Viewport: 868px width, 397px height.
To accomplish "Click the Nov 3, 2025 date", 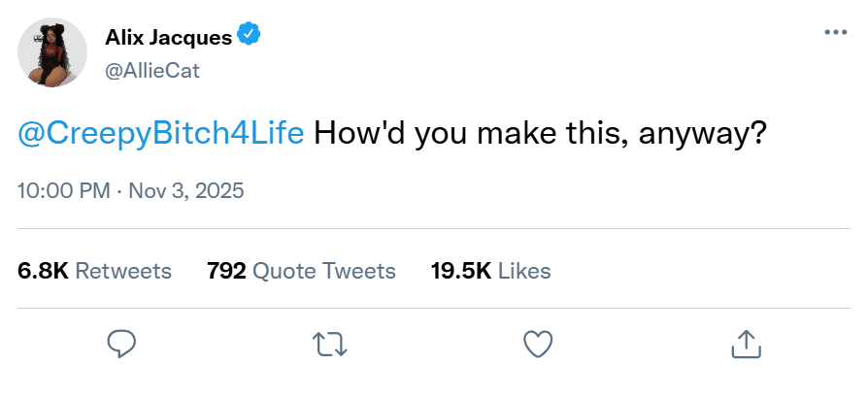I will (x=184, y=189).
